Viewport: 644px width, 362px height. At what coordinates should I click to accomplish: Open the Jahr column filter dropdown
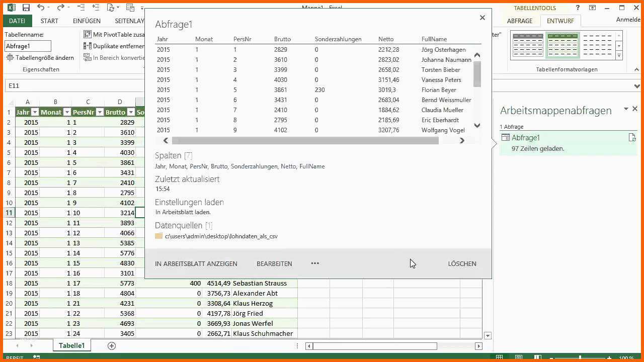35,112
